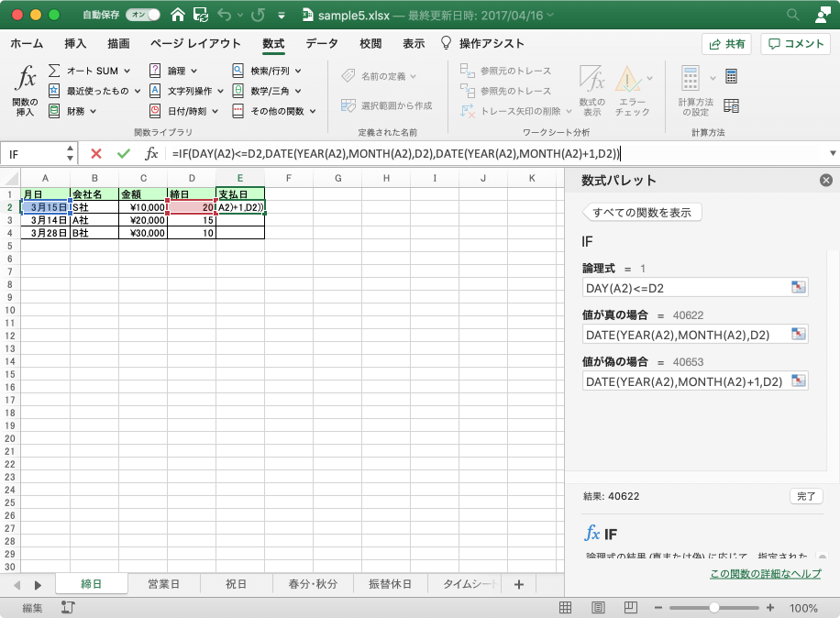Click the zoom in plus button
The image size is (840, 618).
(x=770, y=608)
